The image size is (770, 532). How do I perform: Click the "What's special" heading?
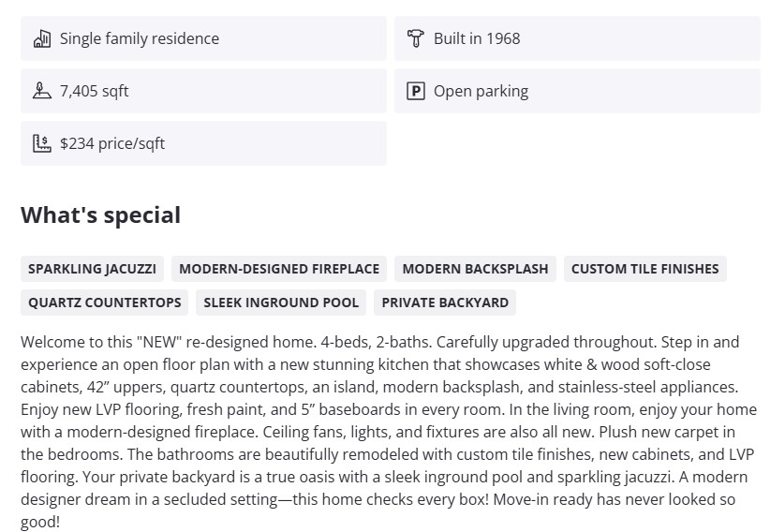[100, 214]
